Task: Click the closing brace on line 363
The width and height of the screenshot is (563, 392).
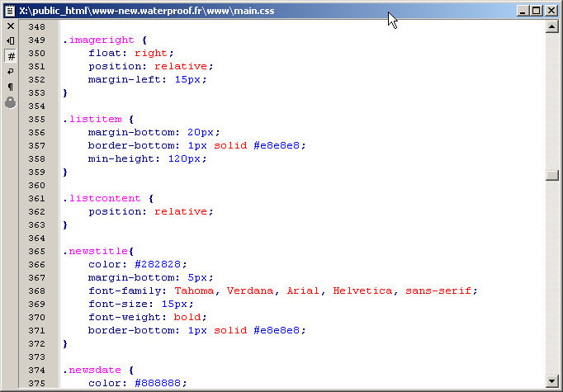Action: coord(65,224)
